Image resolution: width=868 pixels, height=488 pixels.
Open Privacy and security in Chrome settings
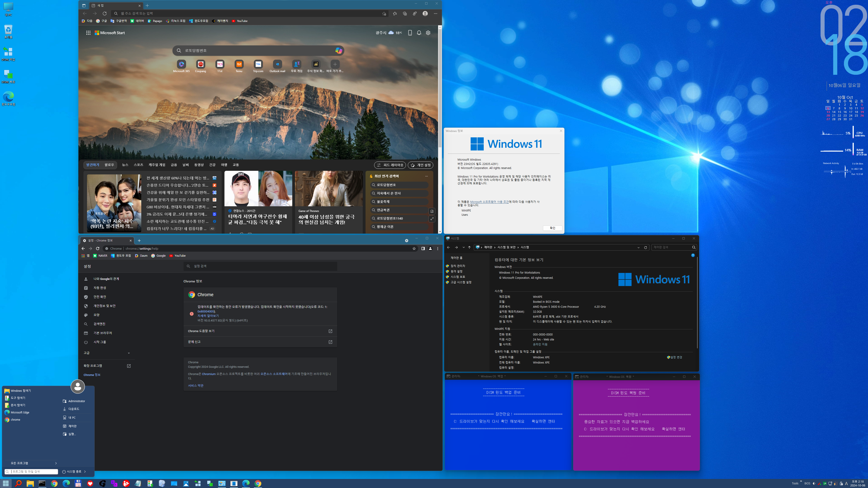click(104, 306)
